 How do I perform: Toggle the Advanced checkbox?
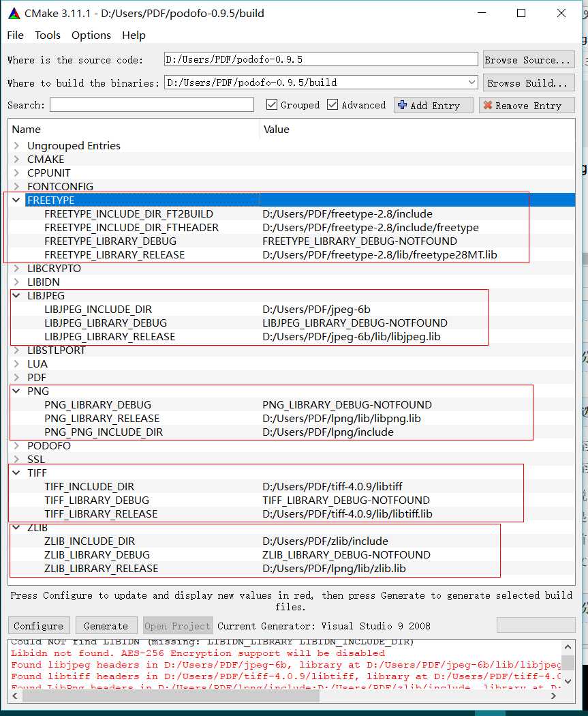pos(332,104)
